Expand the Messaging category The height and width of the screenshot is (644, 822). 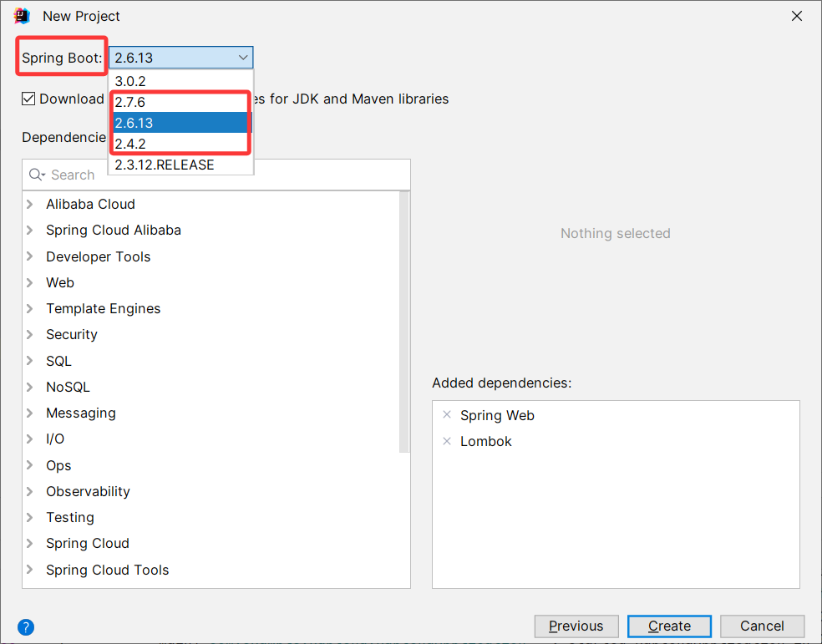point(30,413)
